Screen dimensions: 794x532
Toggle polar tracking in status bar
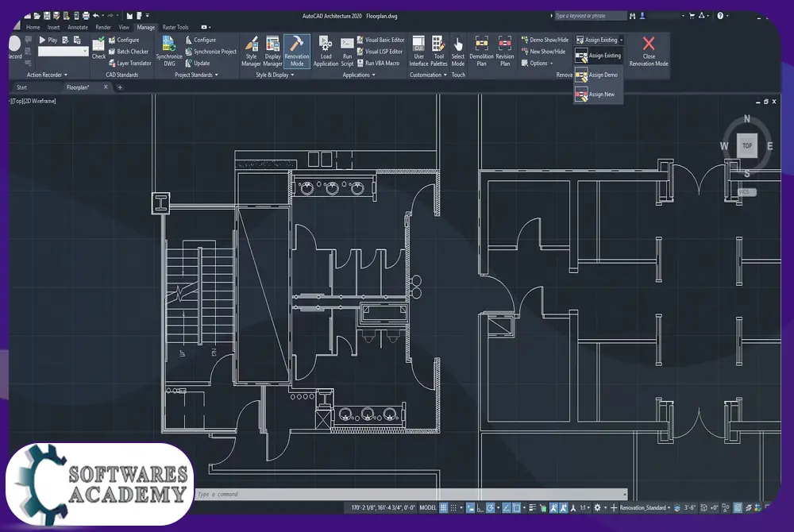[x=490, y=507]
